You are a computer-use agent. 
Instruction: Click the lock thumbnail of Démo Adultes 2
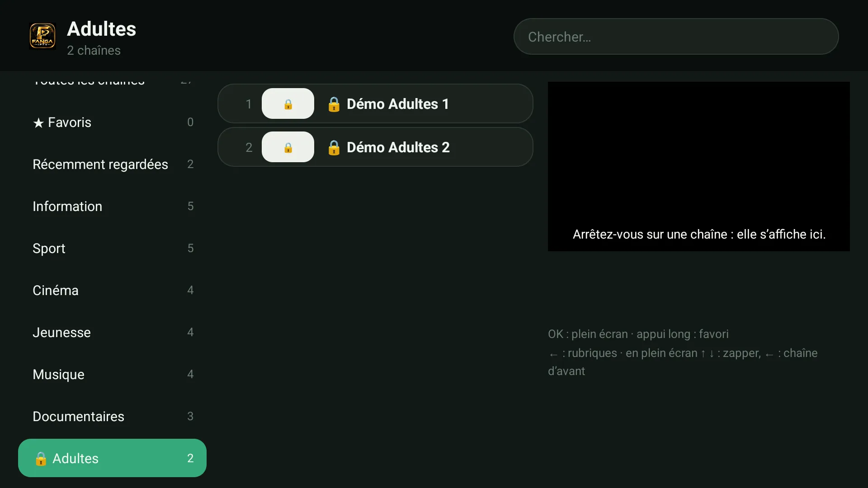click(x=288, y=147)
